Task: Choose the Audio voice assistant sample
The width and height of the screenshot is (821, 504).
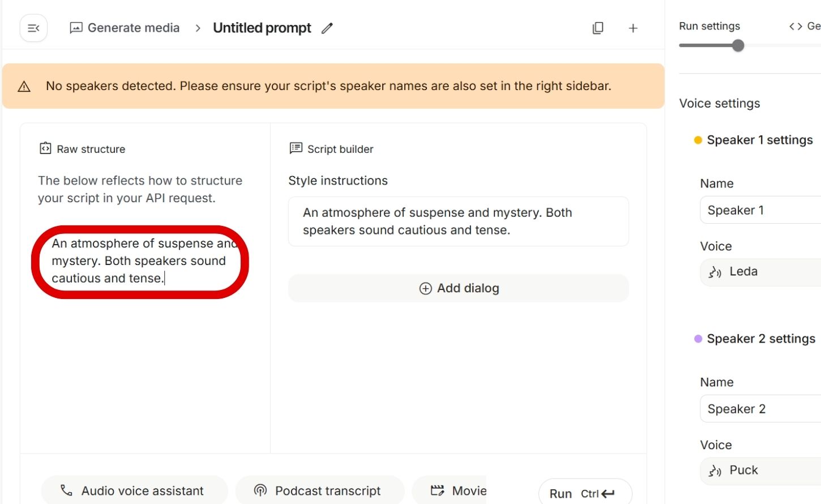Action: [x=134, y=490]
